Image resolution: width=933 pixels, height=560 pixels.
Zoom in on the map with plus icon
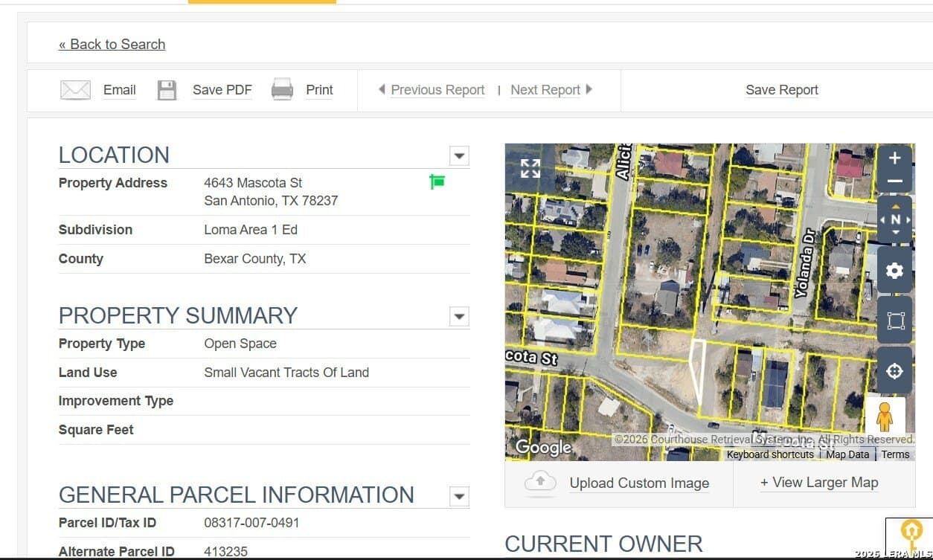(894, 158)
